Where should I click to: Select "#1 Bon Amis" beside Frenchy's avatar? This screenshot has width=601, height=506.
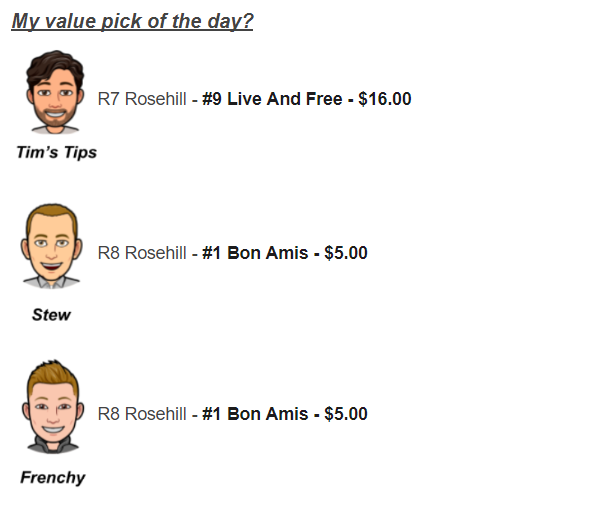(x=255, y=414)
